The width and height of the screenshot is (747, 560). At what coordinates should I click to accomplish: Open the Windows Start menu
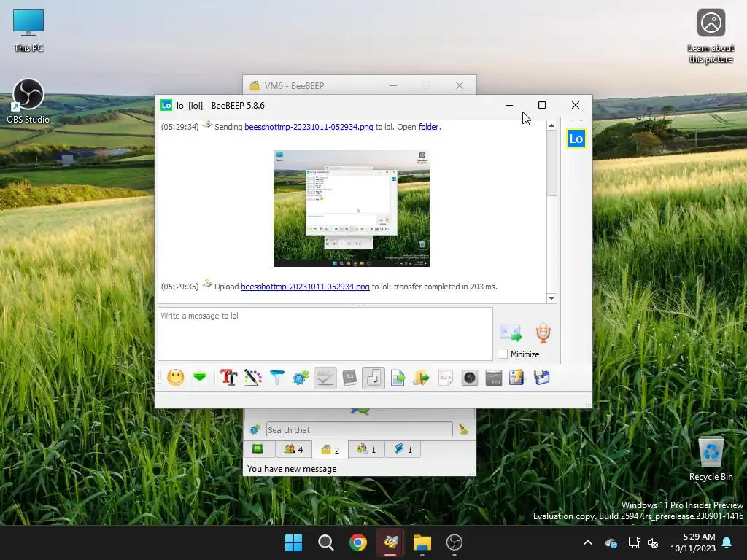293,542
